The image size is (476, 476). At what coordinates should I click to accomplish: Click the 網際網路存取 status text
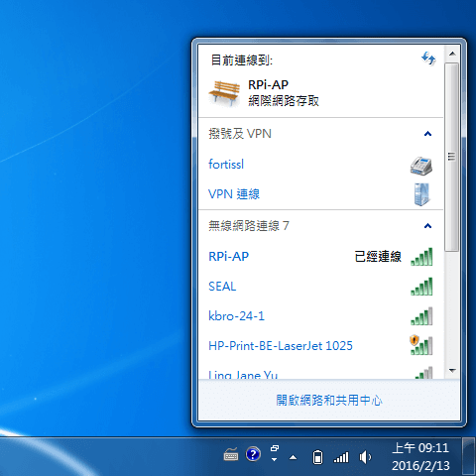[x=284, y=101]
